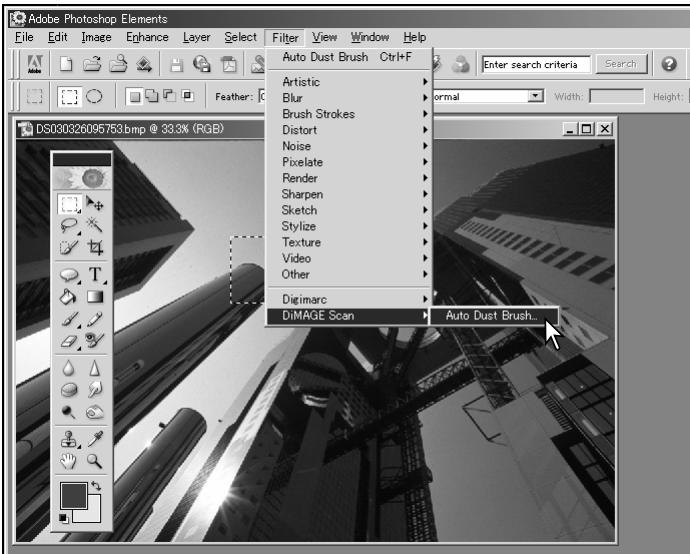Open the Layer menu

point(197,37)
